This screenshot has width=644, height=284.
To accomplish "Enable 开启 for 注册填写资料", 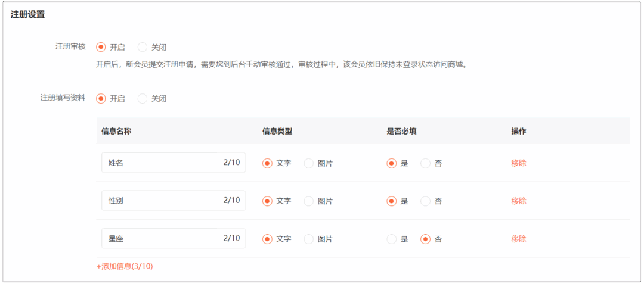I will (101, 99).
